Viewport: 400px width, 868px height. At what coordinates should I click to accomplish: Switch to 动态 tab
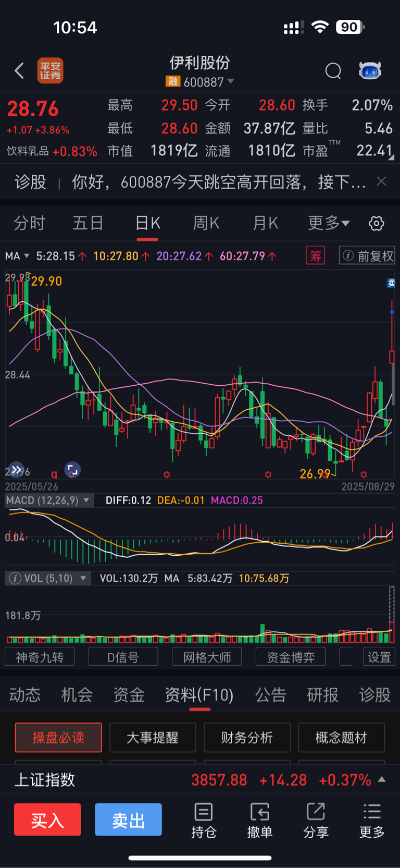coord(24,695)
